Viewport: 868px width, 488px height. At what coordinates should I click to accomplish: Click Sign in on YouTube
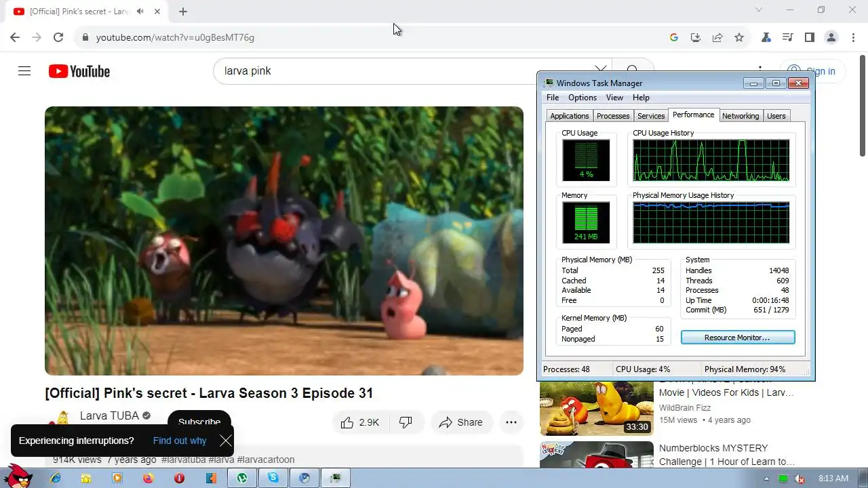pos(811,71)
